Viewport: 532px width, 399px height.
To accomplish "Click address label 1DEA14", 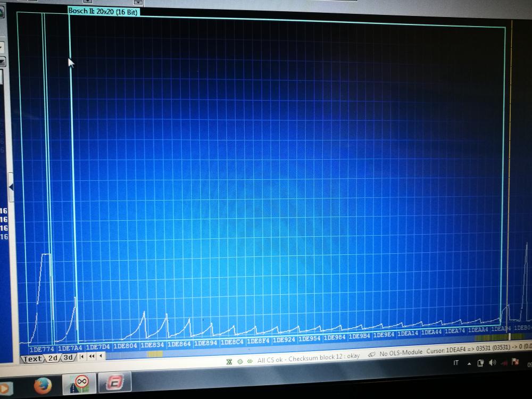I will coord(408,333).
